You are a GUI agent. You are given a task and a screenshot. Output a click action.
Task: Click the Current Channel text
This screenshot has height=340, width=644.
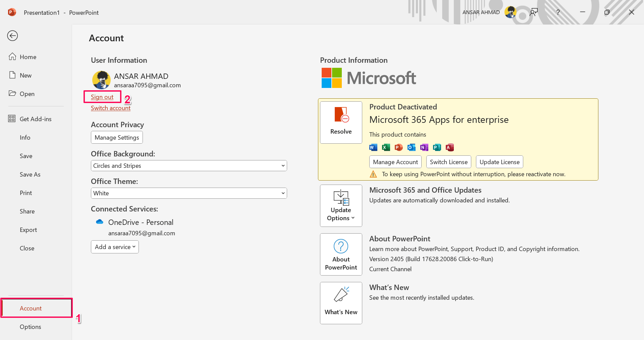click(x=390, y=269)
